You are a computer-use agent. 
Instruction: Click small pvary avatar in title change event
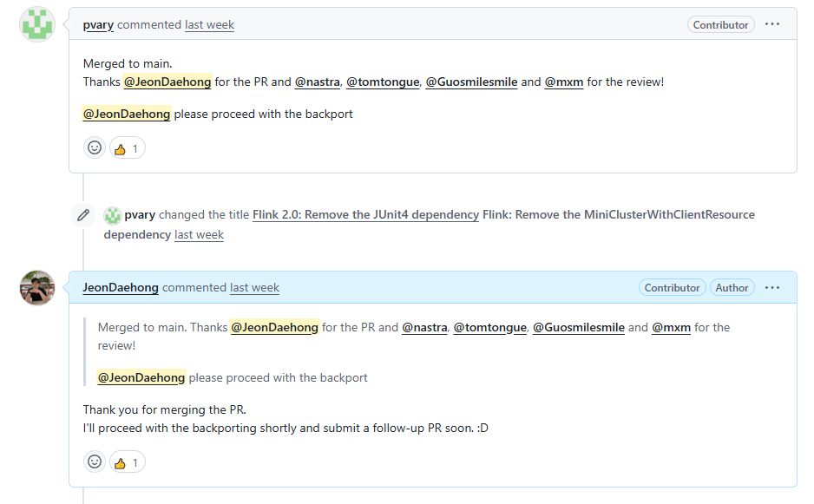click(x=112, y=215)
